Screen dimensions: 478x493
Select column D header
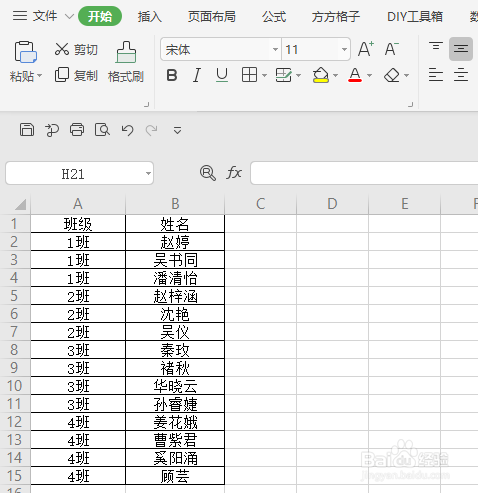point(332,204)
